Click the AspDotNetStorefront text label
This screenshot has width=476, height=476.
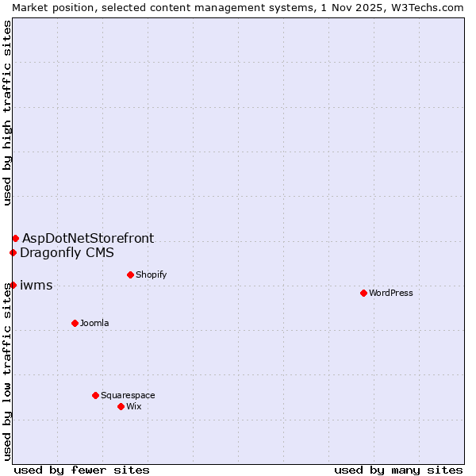coord(88,238)
